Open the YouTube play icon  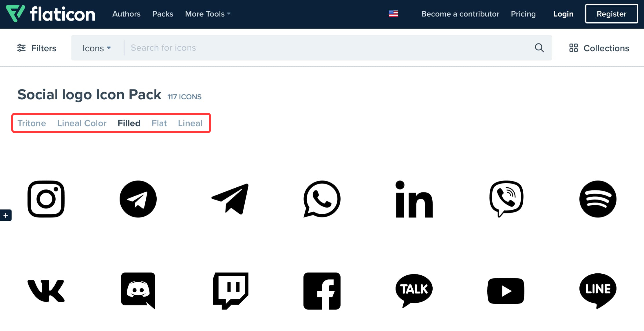pos(506,291)
